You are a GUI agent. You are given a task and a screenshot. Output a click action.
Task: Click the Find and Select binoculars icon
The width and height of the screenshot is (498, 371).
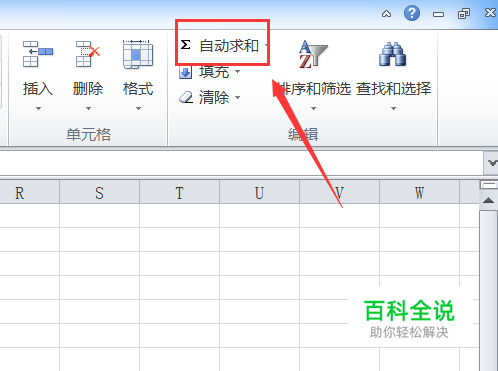(x=393, y=54)
